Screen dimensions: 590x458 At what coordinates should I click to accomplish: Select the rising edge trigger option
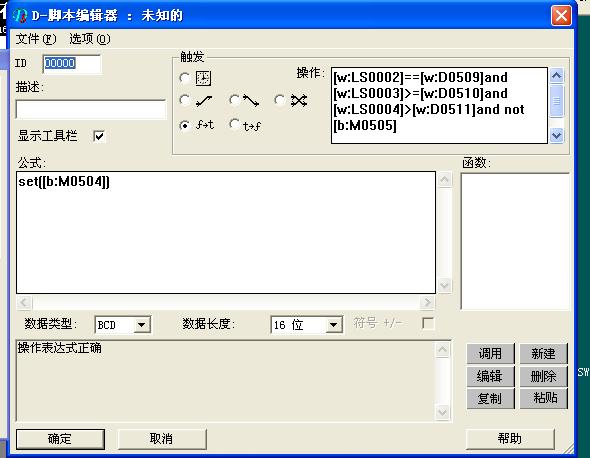(x=184, y=100)
